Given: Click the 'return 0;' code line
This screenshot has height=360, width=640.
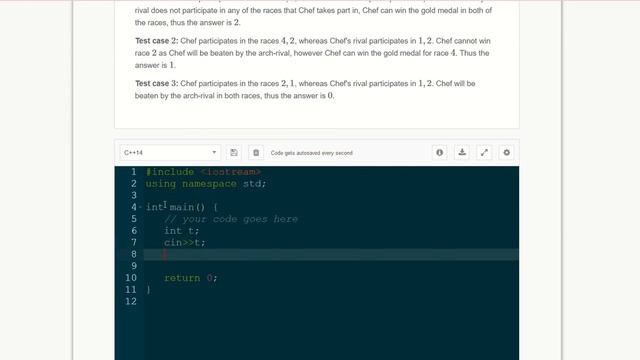Looking at the screenshot, I should click(191, 278).
